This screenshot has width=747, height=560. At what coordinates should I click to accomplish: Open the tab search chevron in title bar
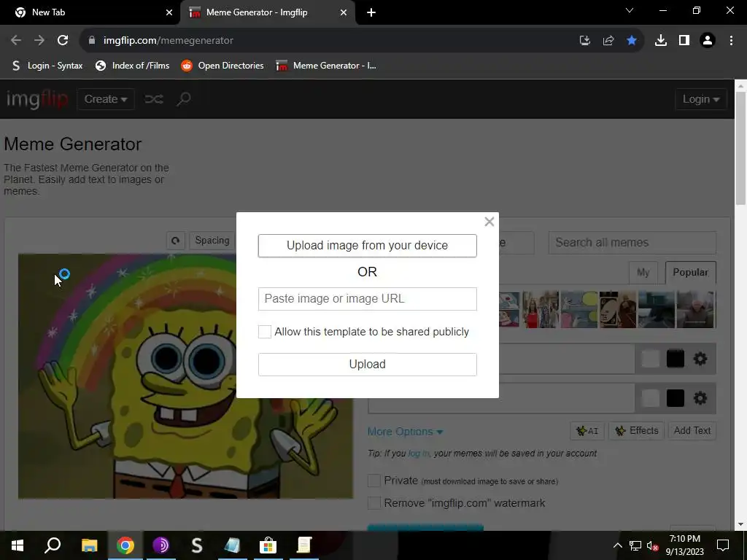630,10
